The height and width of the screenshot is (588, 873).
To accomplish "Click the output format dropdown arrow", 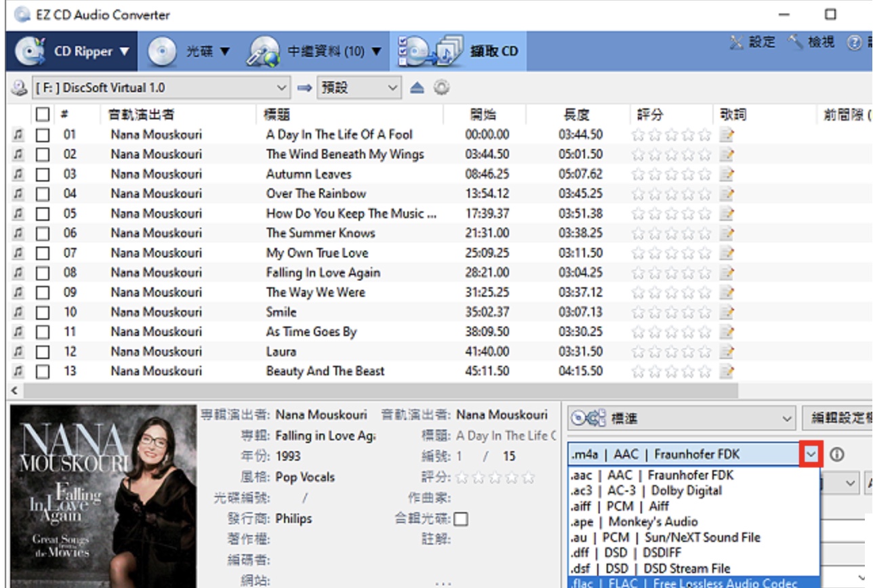I will 811,454.
